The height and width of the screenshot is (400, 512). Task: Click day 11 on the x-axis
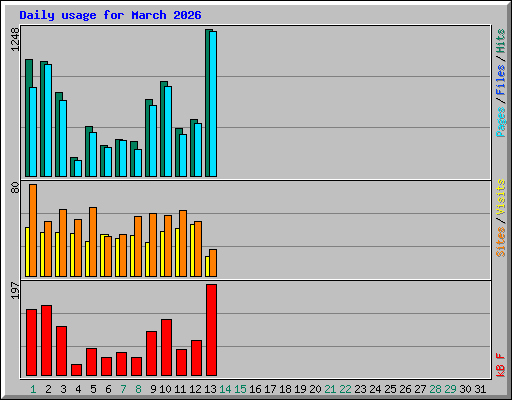pyautogui.click(x=180, y=389)
